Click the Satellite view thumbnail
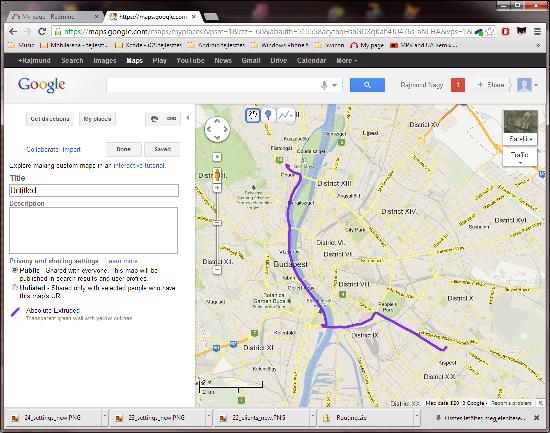 [x=520, y=127]
